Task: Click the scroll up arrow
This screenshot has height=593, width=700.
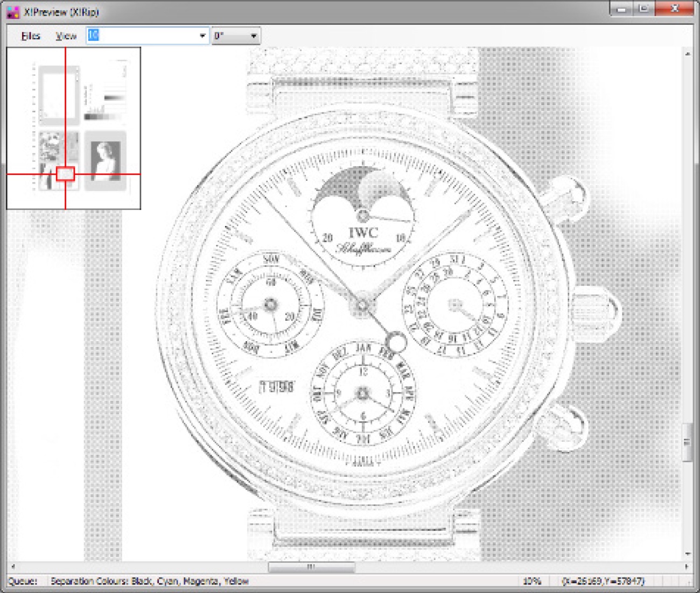Action: (687, 54)
